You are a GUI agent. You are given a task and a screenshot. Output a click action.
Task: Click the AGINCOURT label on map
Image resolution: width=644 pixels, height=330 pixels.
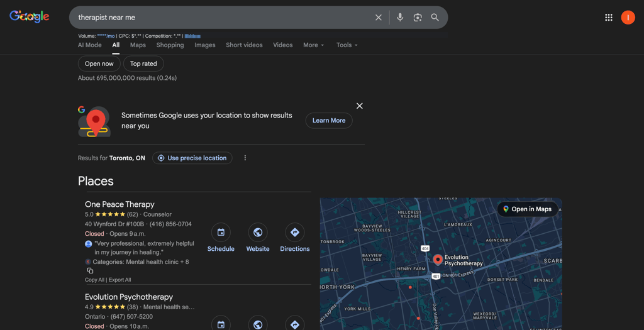(498, 240)
